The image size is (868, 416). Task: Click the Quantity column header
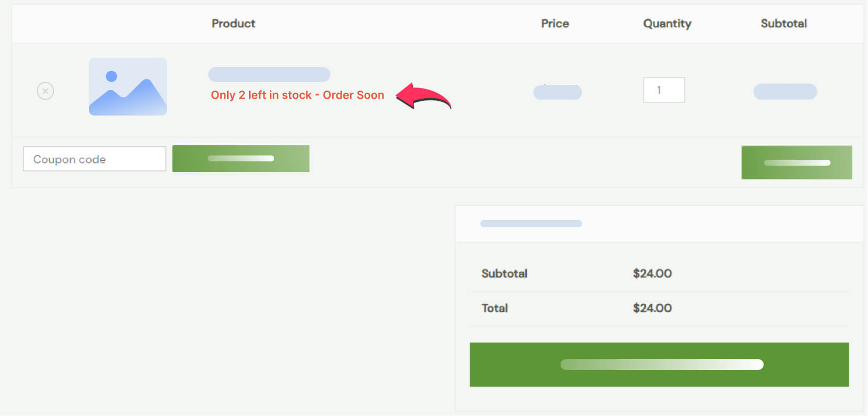(x=667, y=24)
